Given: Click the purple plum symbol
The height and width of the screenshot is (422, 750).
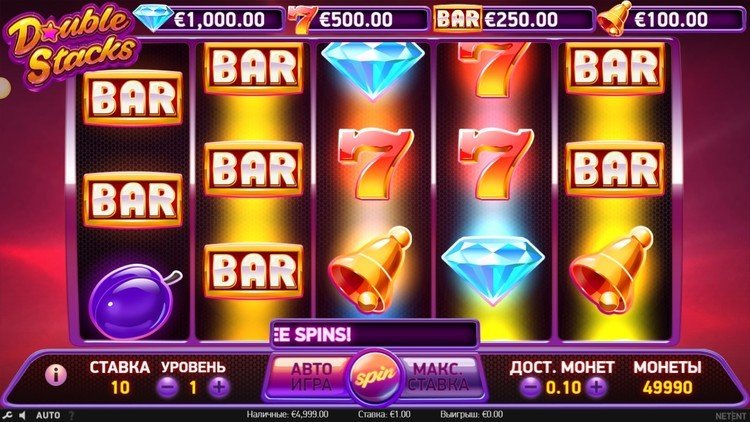Looking at the screenshot, I should pos(133,299).
